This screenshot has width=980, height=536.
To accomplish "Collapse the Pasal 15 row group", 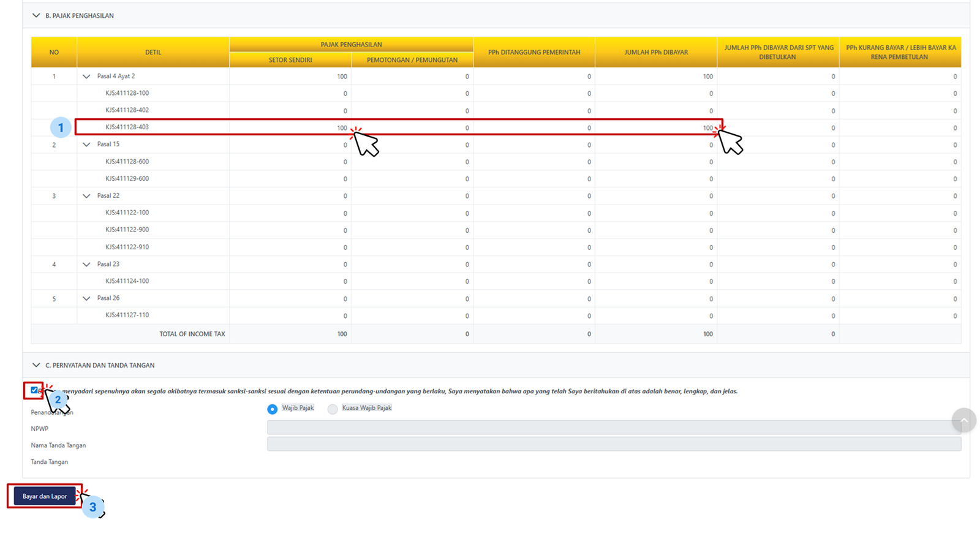I will click(x=86, y=145).
